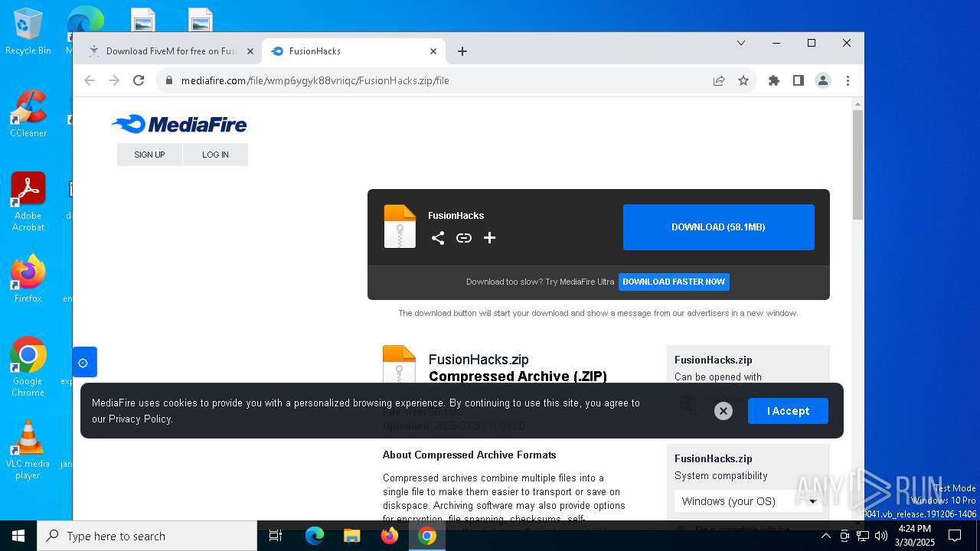Viewport: 980px width, 551px height.
Task: Click the network tray icon
Action: tap(863, 536)
